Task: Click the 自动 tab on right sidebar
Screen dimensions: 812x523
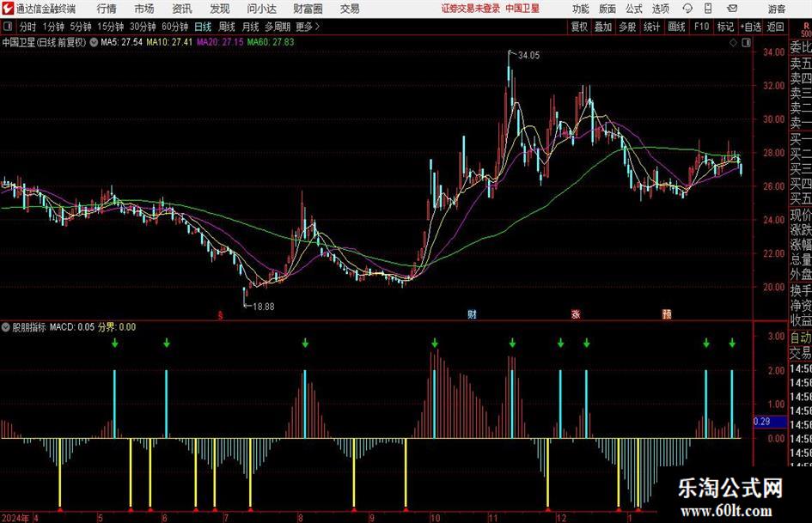Action: (801, 338)
